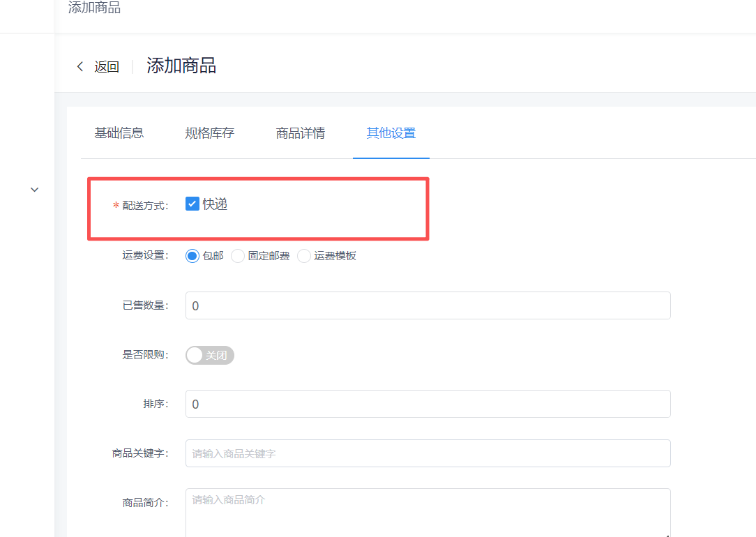The height and width of the screenshot is (537, 756).
Task: Select the 包邮 shipping radio button
Action: coord(192,256)
